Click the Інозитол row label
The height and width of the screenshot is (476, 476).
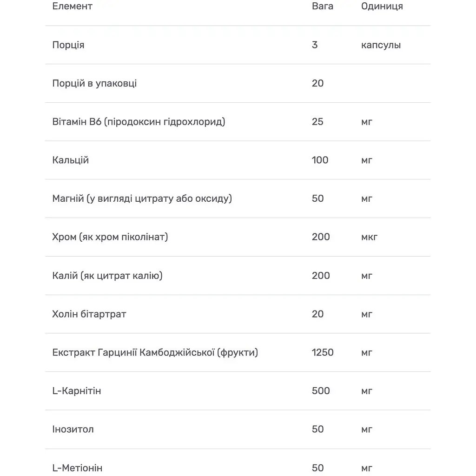(73, 430)
